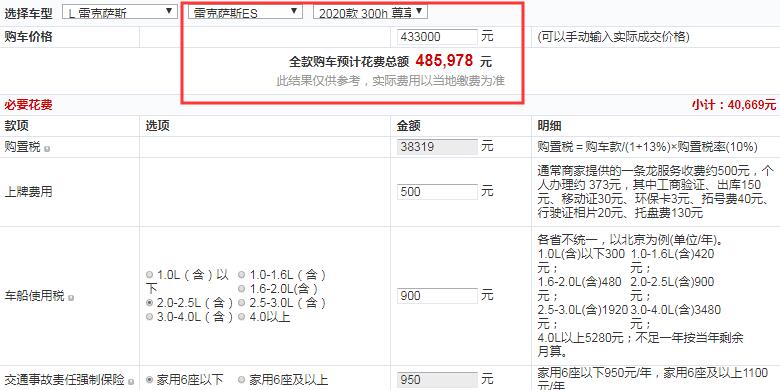Select 2.0-2.5L(含) displacement option
Image resolution: width=780 pixels, height=390 pixels.
pos(150,302)
